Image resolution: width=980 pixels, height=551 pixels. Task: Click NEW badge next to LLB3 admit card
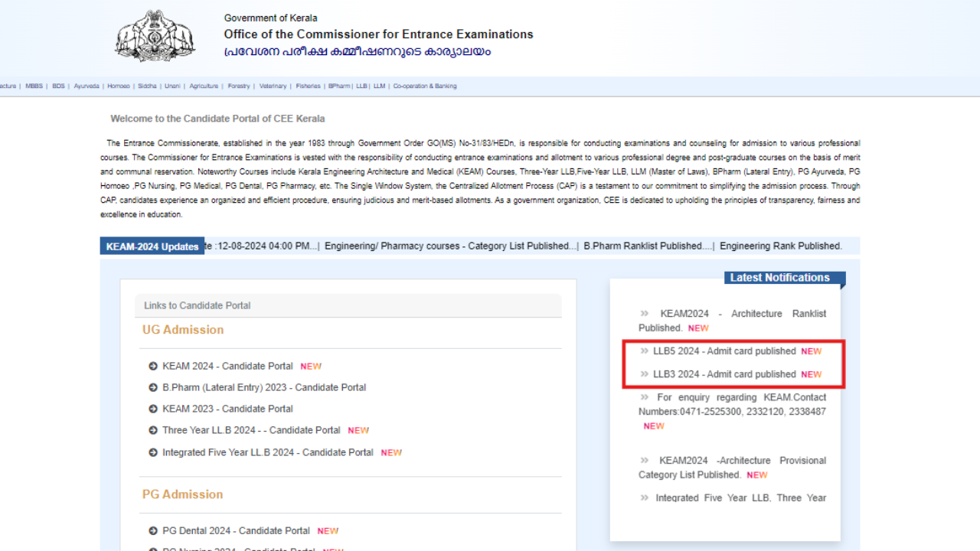pos(811,375)
